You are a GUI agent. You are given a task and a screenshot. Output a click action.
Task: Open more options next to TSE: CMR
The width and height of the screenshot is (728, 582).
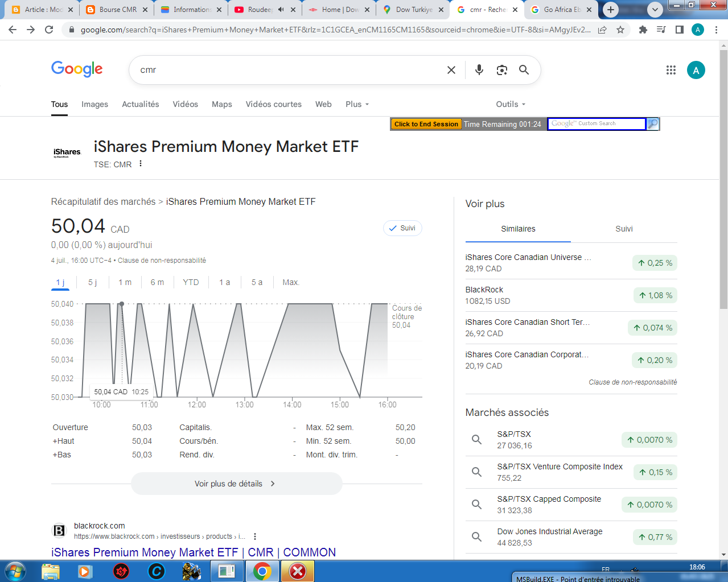(141, 164)
